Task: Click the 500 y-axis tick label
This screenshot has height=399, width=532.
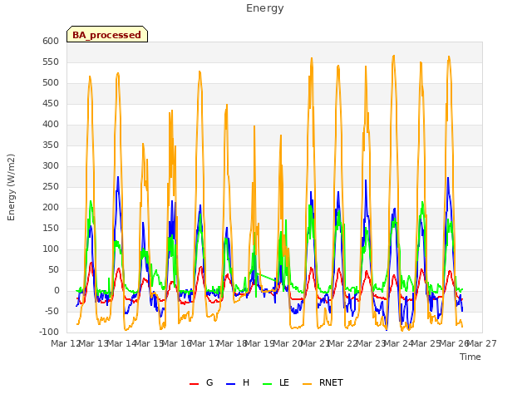Action: click(51, 83)
